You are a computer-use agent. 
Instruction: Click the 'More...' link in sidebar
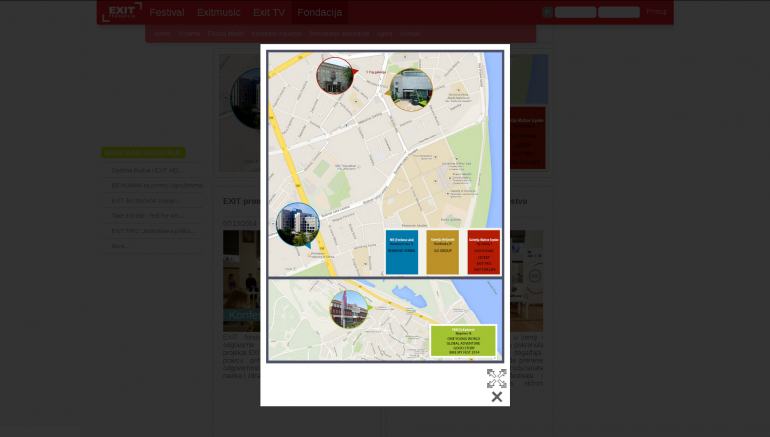[x=119, y=246]
